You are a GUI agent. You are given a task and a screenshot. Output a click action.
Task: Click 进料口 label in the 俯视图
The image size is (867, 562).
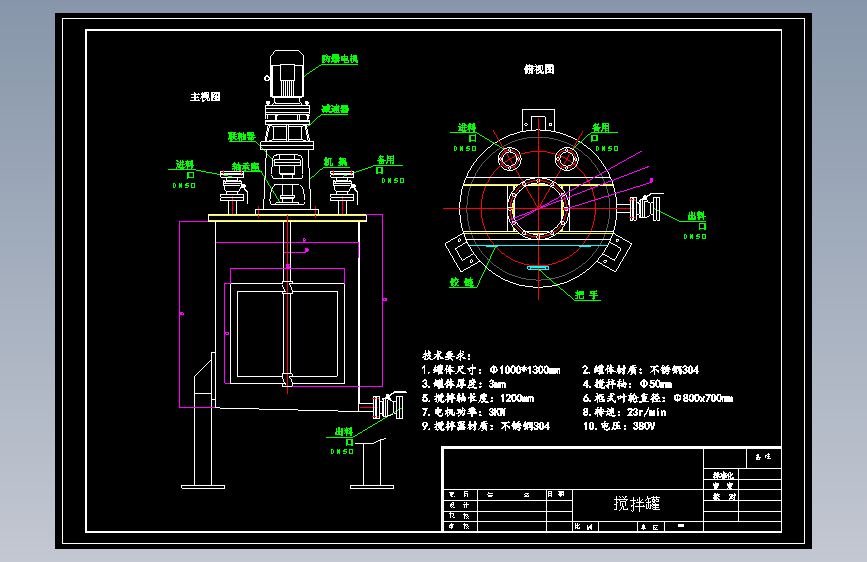point(467,132)
